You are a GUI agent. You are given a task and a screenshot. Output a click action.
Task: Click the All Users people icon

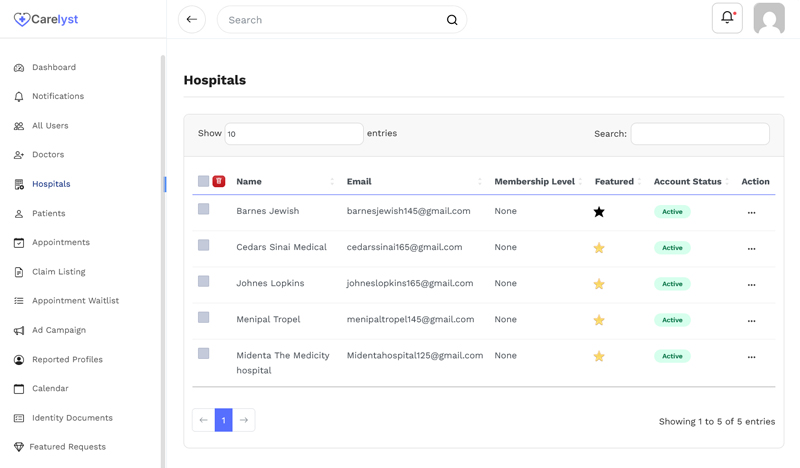point(19,126)
